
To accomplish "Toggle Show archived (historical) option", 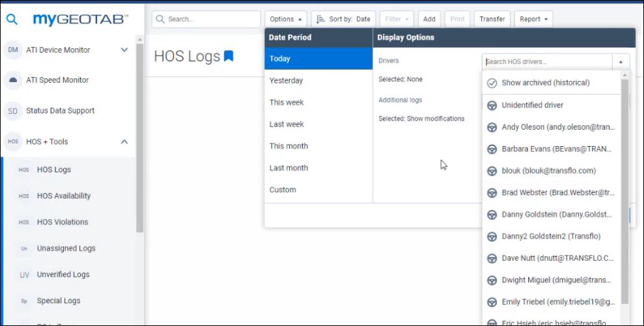I will point(545,83).
